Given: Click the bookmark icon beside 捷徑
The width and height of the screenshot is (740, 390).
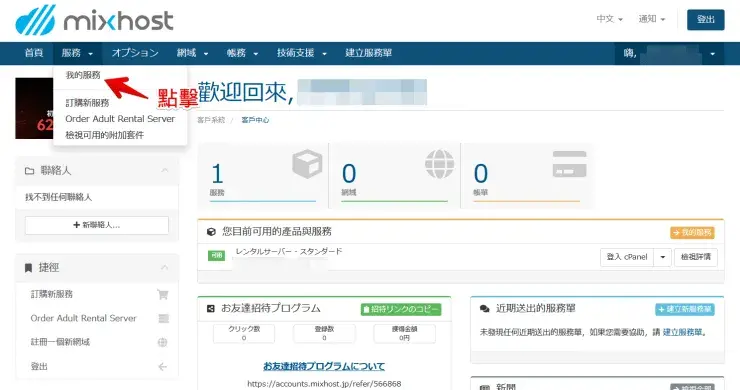Looking at the screenshot, I should click(28, 268).
